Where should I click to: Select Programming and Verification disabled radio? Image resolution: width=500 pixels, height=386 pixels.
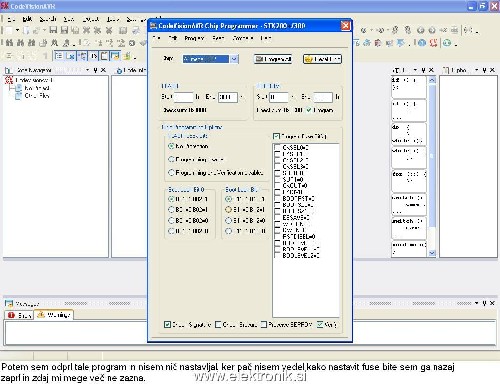pos(171,172)
